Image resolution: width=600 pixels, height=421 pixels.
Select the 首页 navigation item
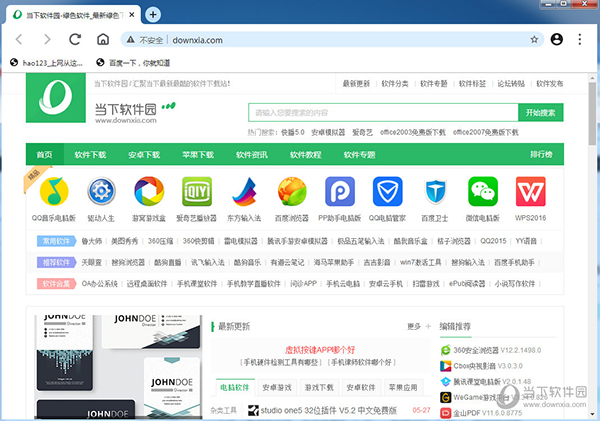pos(44,155)
